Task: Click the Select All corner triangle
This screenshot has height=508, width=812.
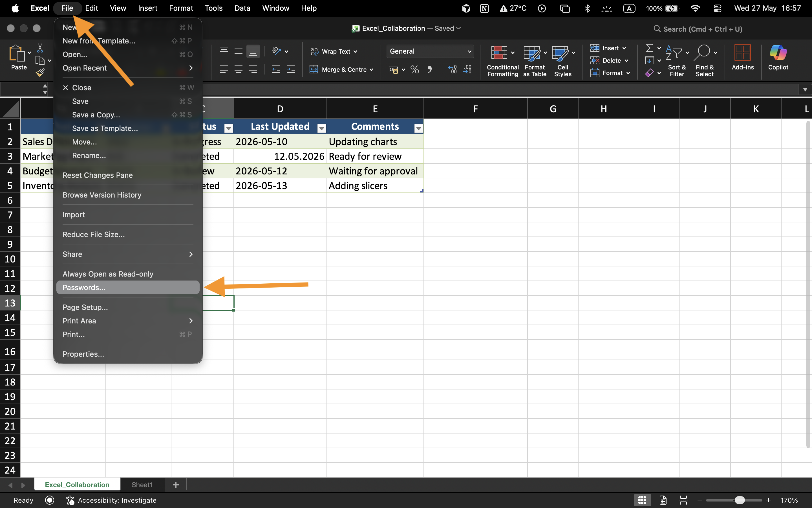Action: click(x=10, y=109)
